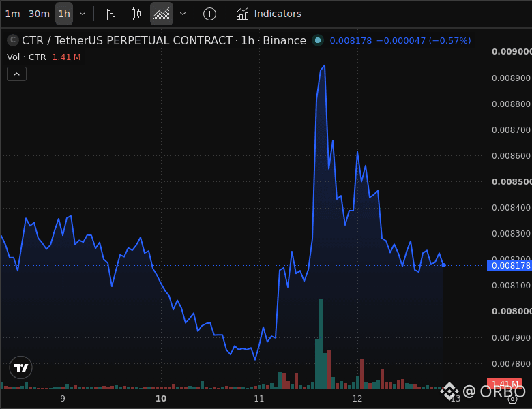This screenshot has width=532, height=409.
Task: Open the chart style dropdown arrow
Action: point(183,14)
